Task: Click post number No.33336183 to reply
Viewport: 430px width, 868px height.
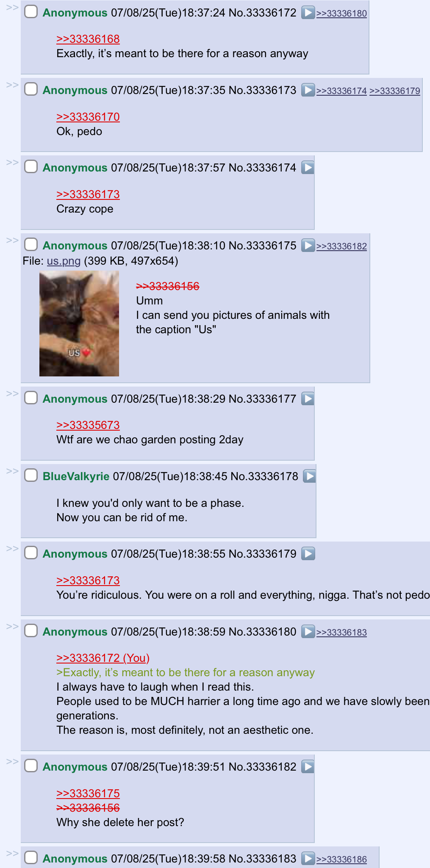Action: [262, 859]
